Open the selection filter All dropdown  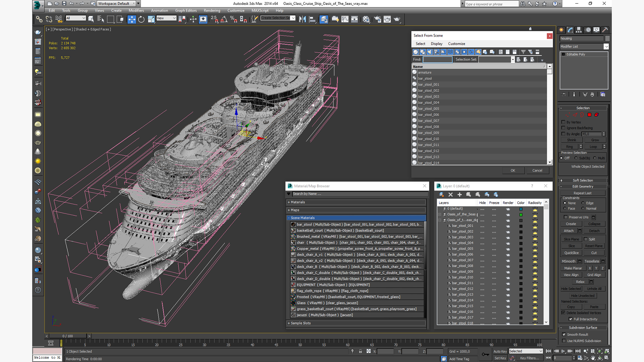(x=76, y=18)
